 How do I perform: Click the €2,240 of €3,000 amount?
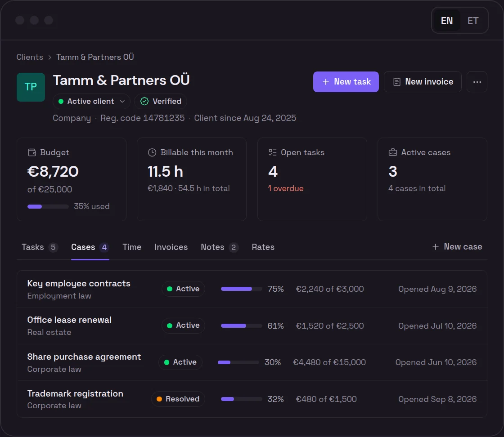tap(330, 289)
